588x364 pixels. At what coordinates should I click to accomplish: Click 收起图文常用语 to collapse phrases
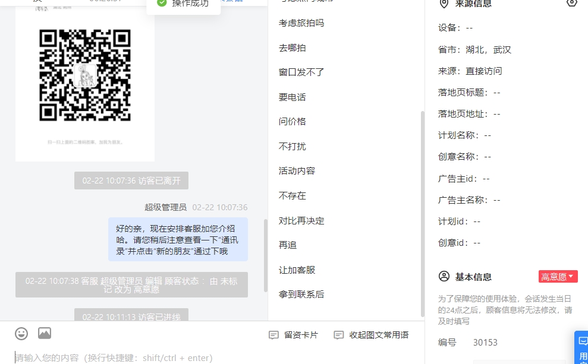(371, 335)
